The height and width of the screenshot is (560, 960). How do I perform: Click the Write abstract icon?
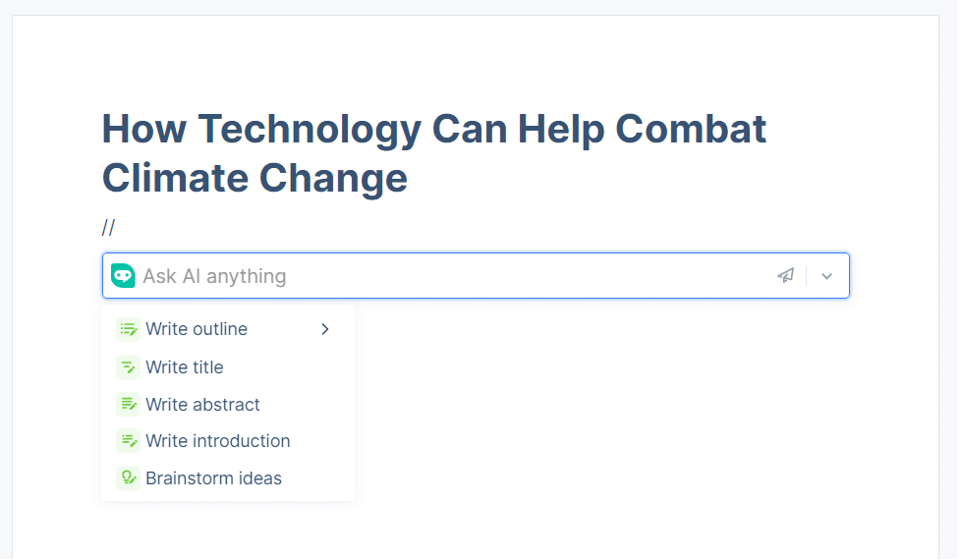click(128, 404)
